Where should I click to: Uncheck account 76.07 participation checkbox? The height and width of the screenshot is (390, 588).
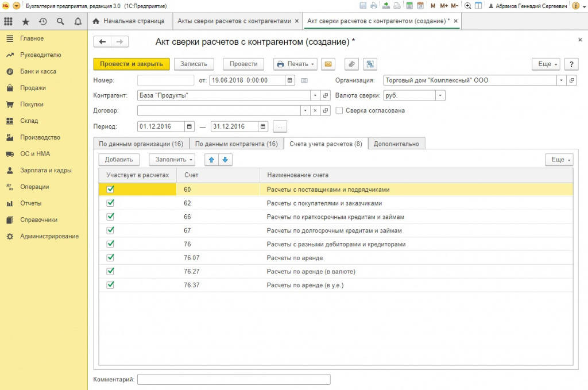coord(111,258)
